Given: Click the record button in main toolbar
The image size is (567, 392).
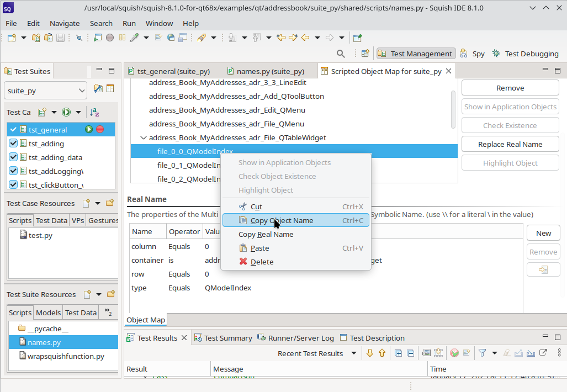Looking at the screenshot, I should coord(110,38).
